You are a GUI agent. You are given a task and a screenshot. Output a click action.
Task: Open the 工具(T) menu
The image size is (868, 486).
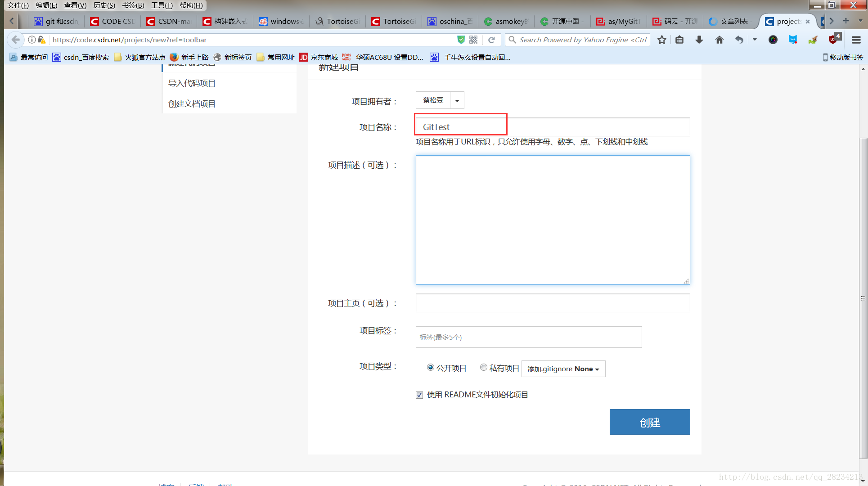click(x=162, y=5)
